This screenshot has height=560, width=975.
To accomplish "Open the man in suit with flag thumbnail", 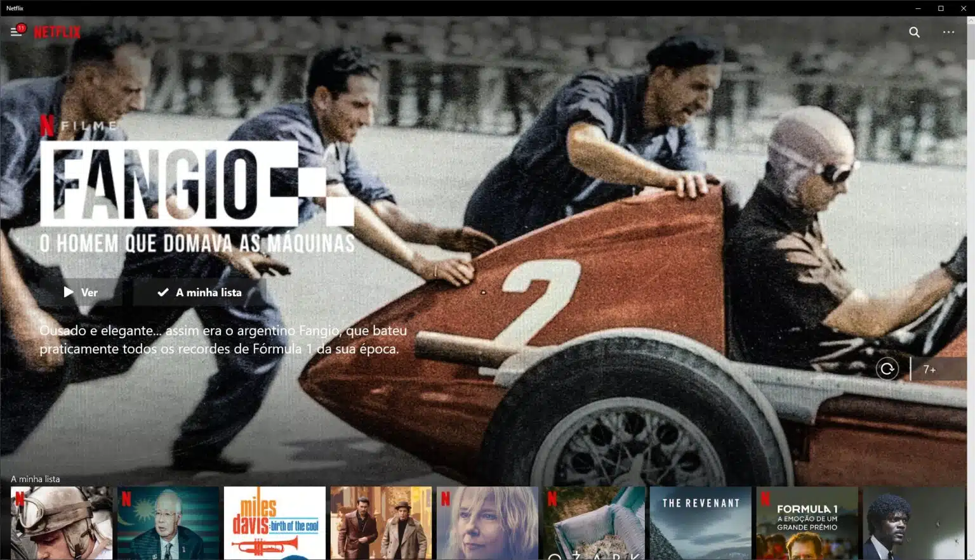I will (x=168, y=523).
